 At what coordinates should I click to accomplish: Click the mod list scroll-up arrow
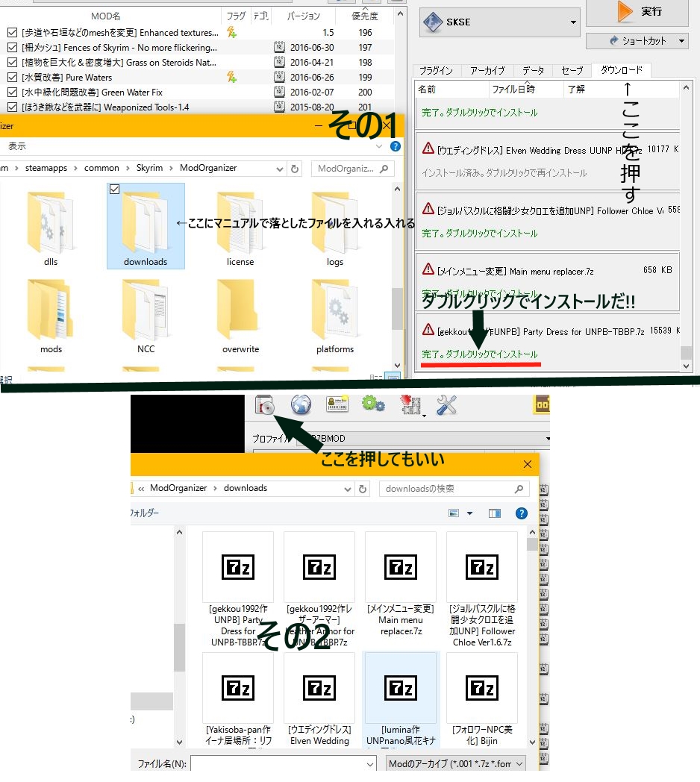(400, 14)
